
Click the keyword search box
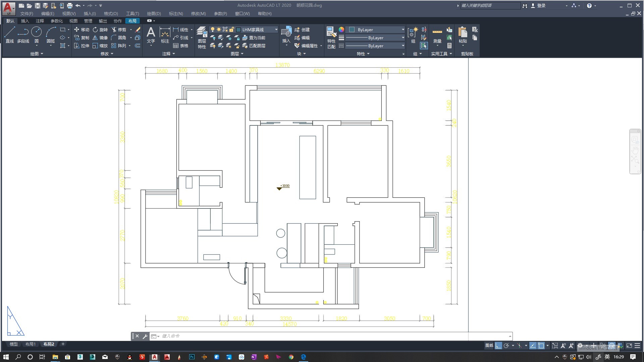(490, 6)
